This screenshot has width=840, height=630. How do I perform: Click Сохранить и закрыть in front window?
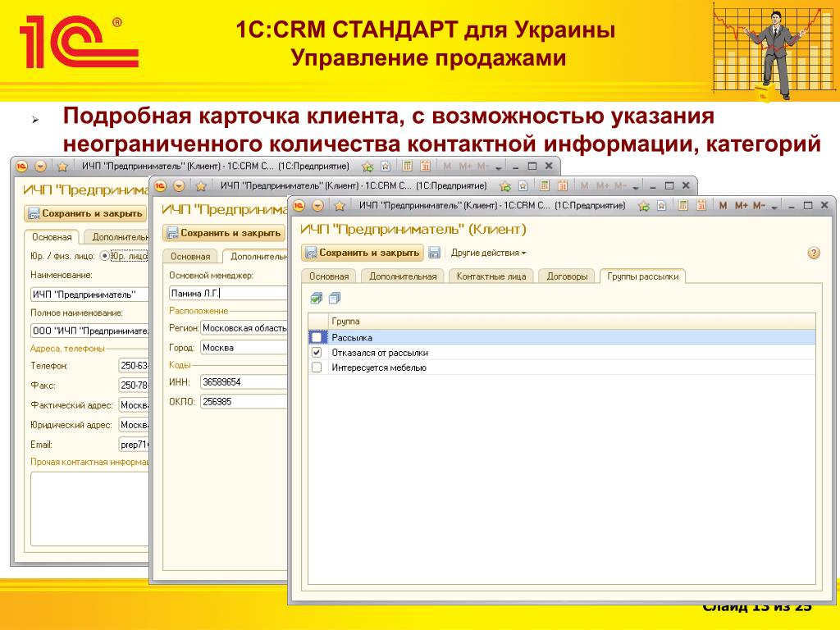[x=363, y=253]
